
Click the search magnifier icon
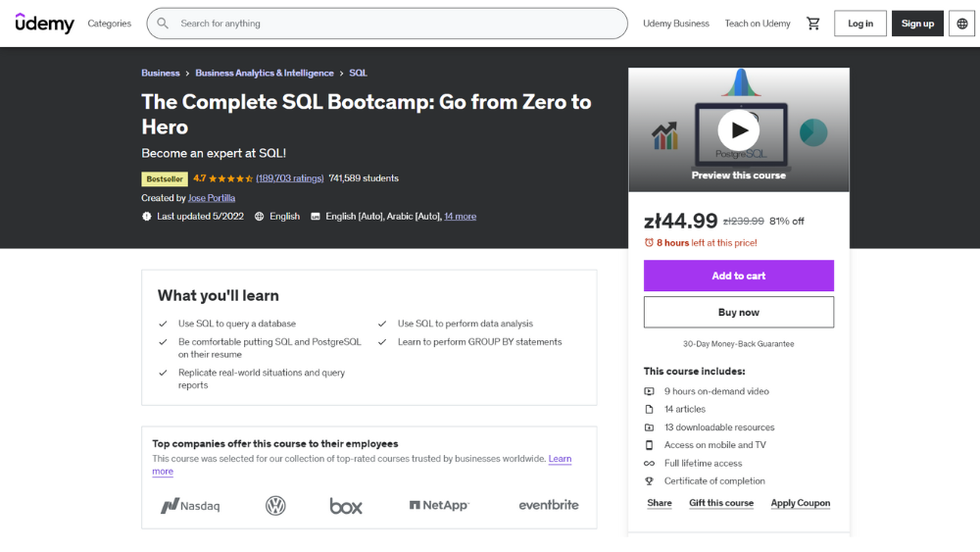click(163, 24)
